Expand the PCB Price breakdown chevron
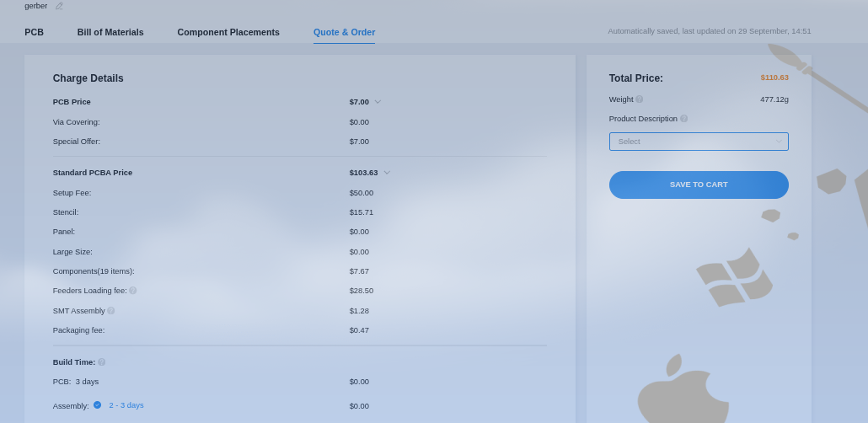 [x=378, y=102]
